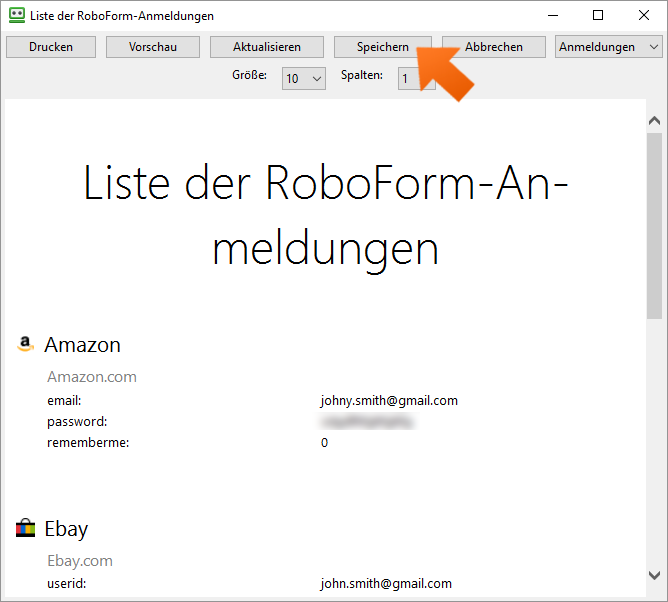This screenshot has width=668, height=602.
Task: Click the blurred Amazon password value
Action: pos(367,422)
